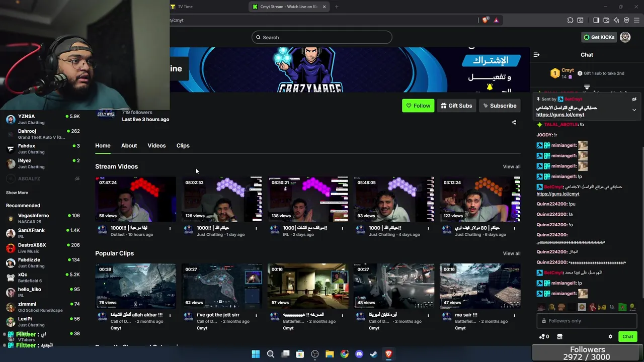
Task: Play the ma sair clip thumbnail
Action: (480, 286)
